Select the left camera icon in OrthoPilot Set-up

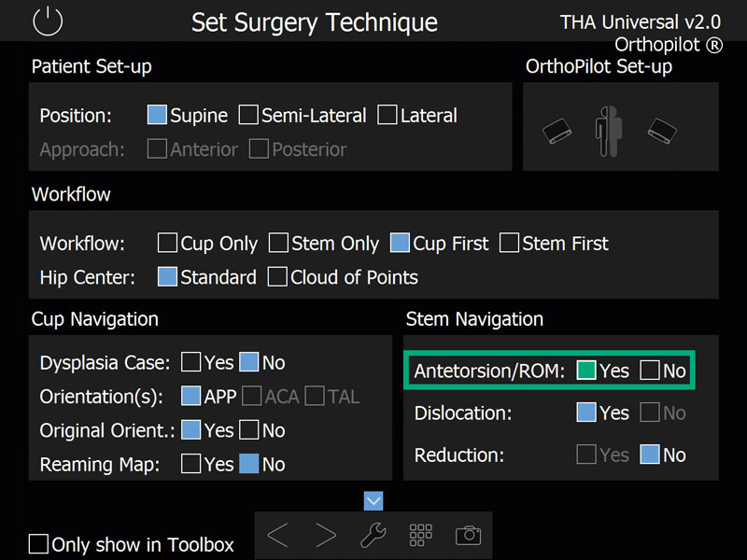coord(557,132)
